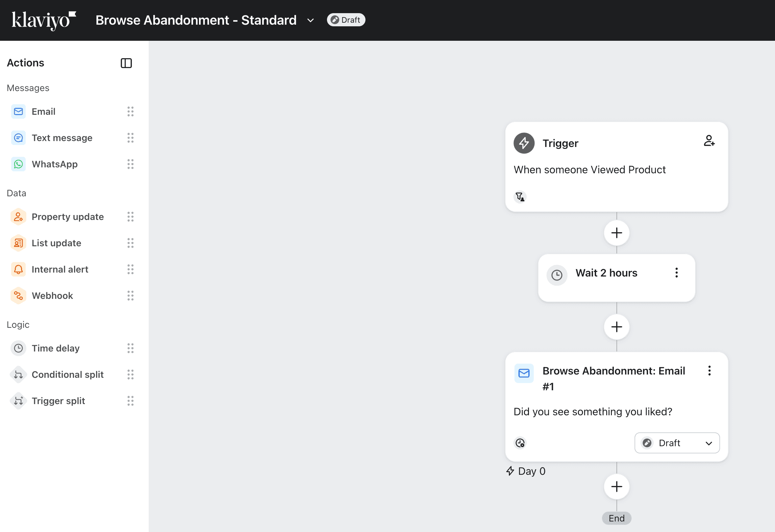Click the Property update label
The height and width of the screenshot is (532, 775).
pyautogui.click(x=68, y=217)
